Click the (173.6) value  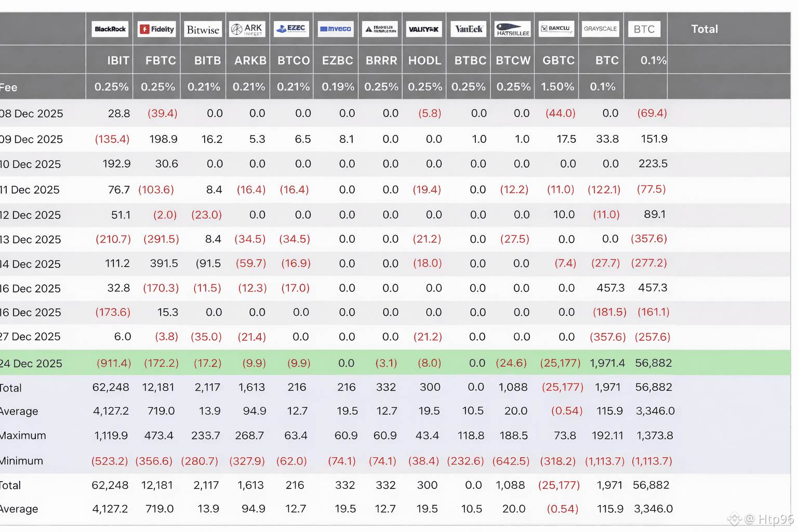pos(113,313)
